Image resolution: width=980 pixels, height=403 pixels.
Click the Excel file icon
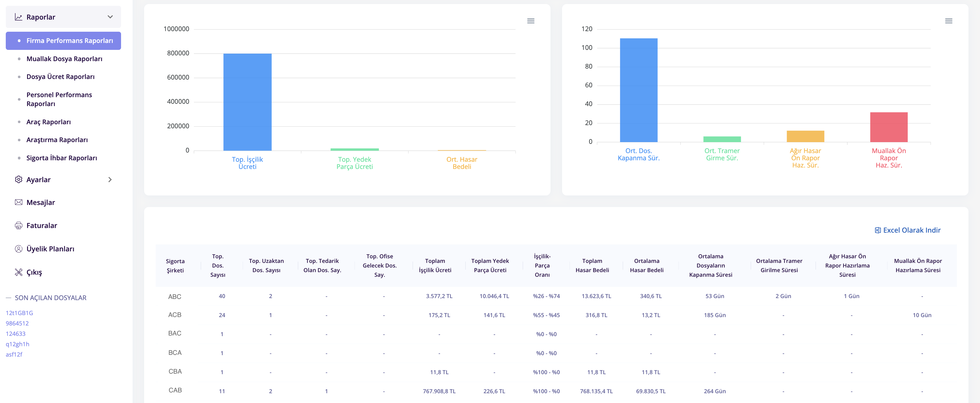click(x=878, y=230)
